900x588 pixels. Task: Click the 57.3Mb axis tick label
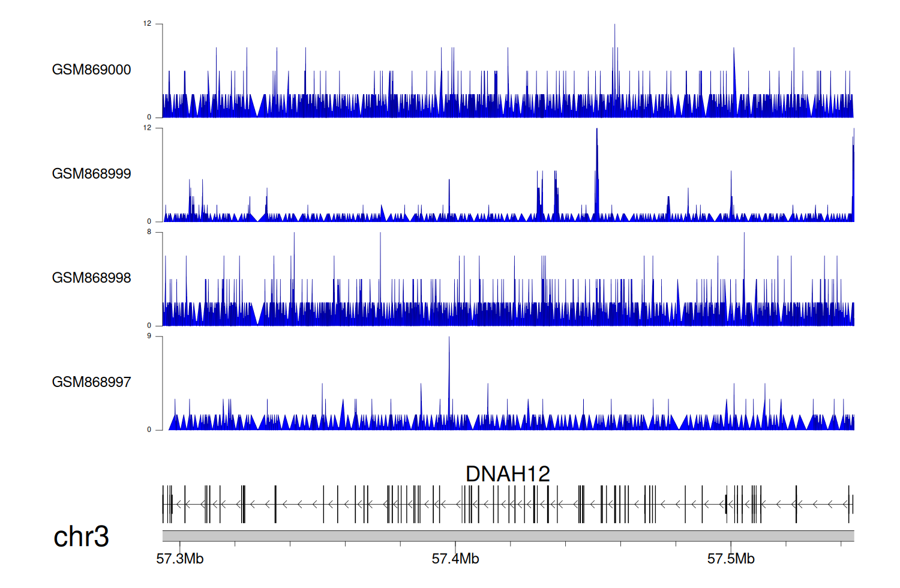tap(180, 559)
